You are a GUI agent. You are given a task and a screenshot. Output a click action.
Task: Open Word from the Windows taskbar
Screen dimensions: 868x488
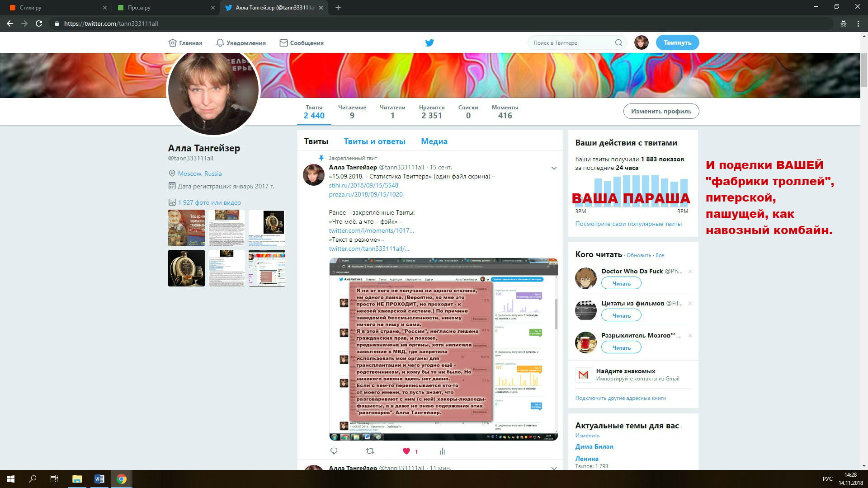99,479
